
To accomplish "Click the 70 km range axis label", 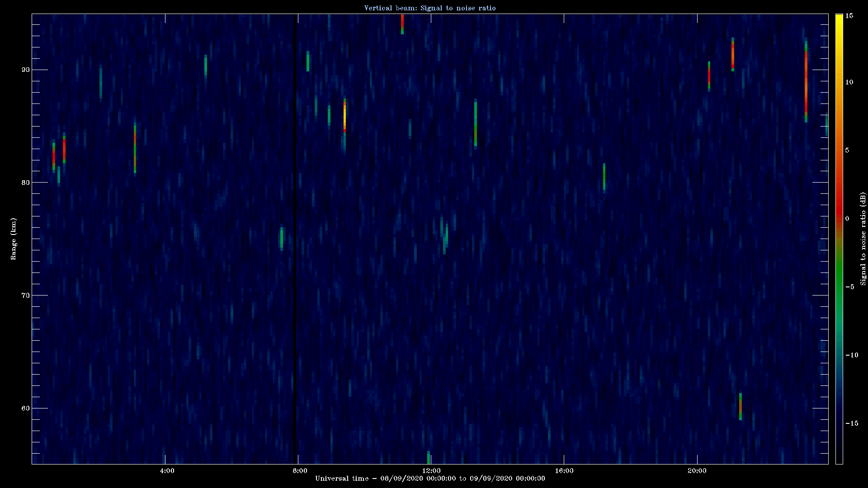I will coord(26,296).
